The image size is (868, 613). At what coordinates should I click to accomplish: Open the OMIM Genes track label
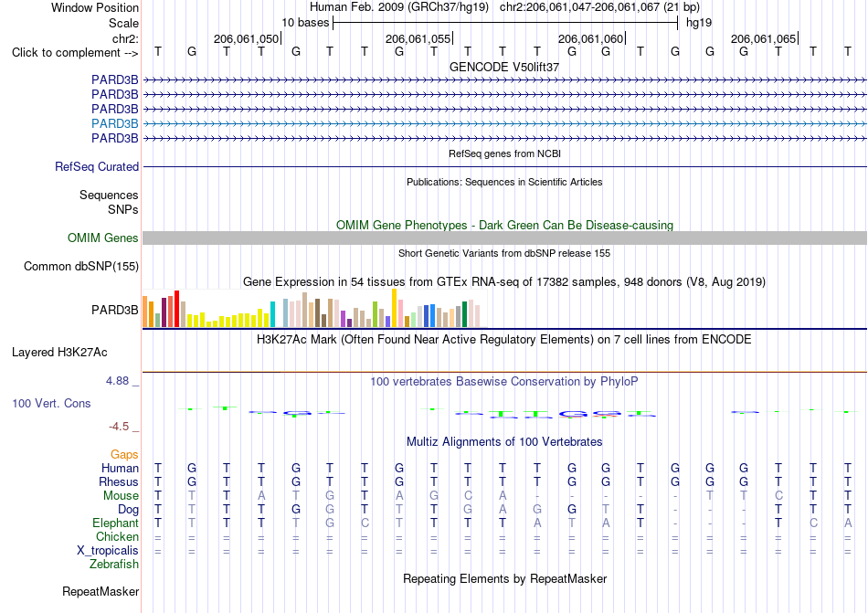(x=103, y=238)
